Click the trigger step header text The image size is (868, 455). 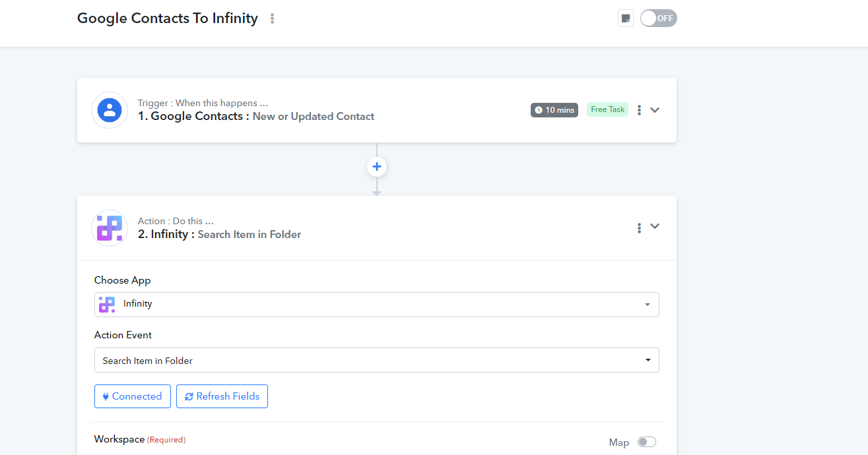tap(256, 116)
